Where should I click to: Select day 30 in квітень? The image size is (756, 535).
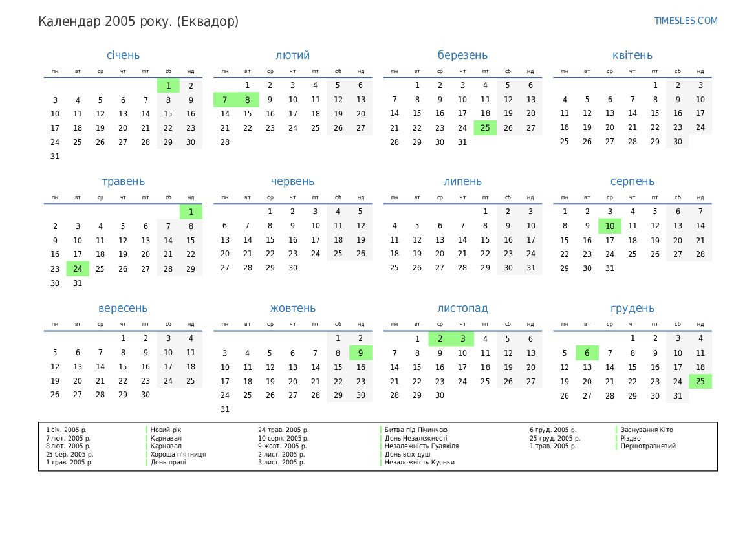(677, 142)
